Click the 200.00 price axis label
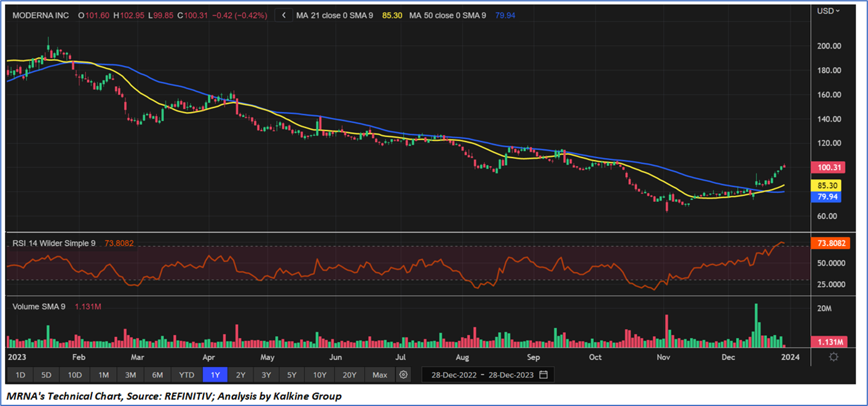The width and height of the screenshot is (868, 406). click(x=828, y=46)
